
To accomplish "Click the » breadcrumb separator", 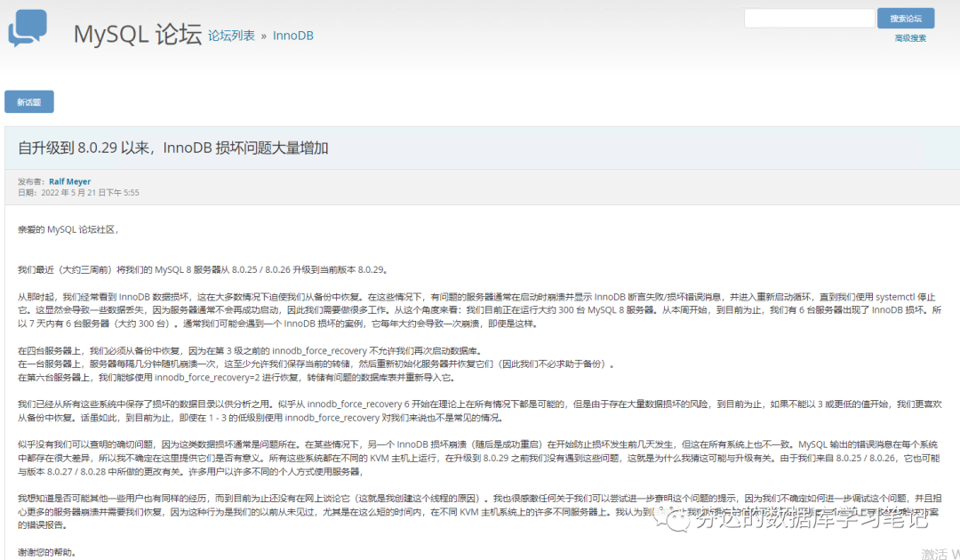I will (x=266, y=35).
